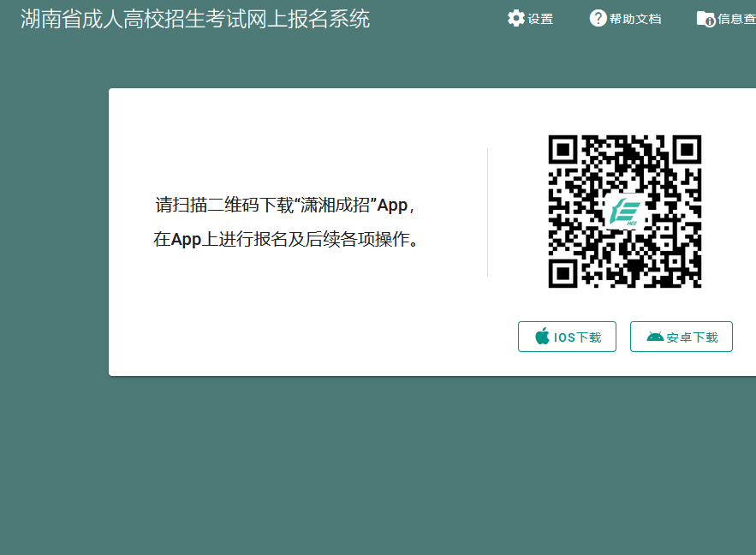Click the IOS下载 button
The width and height of the screenshot is (756, 555).
(x=567, y=337)
